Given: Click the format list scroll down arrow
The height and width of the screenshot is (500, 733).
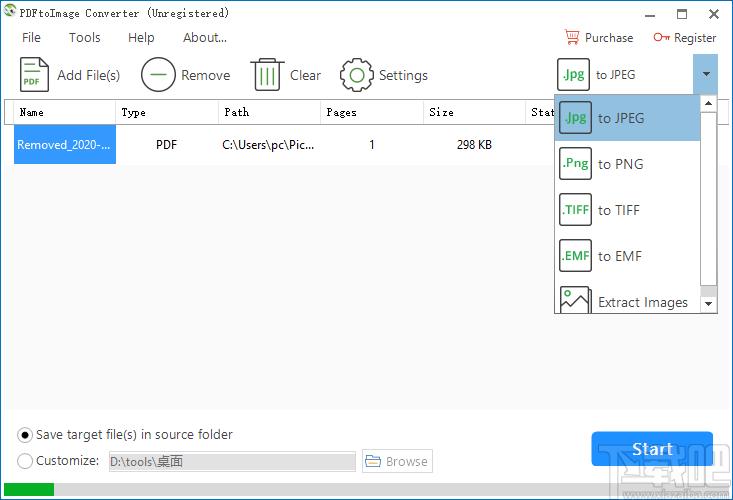Looking at the screenshot, I should pyautogui.click(x=708, y=304).
